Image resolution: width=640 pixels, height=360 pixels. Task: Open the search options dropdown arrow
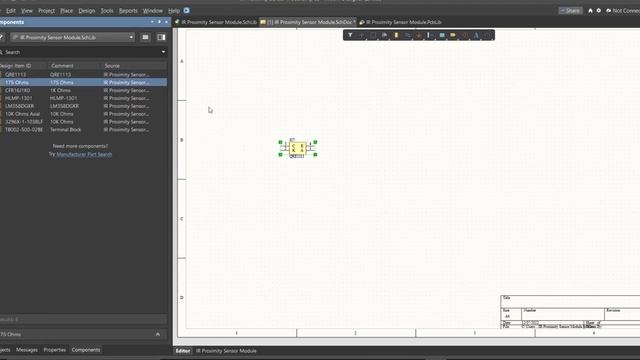pyautogui.click(x=163, y=52)
